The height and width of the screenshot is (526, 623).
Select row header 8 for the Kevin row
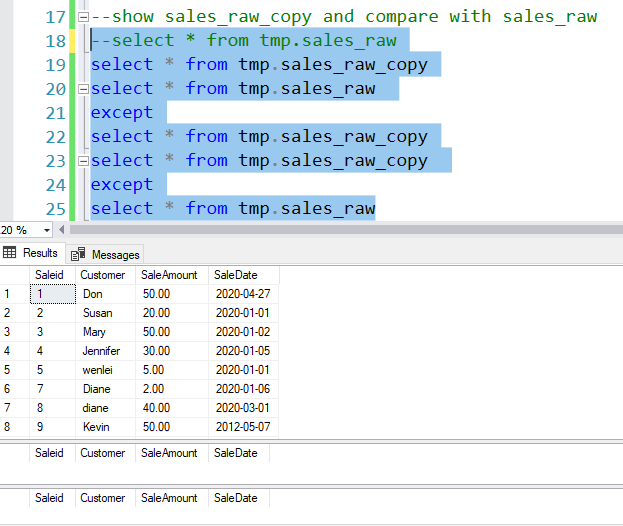pos(15,427)
